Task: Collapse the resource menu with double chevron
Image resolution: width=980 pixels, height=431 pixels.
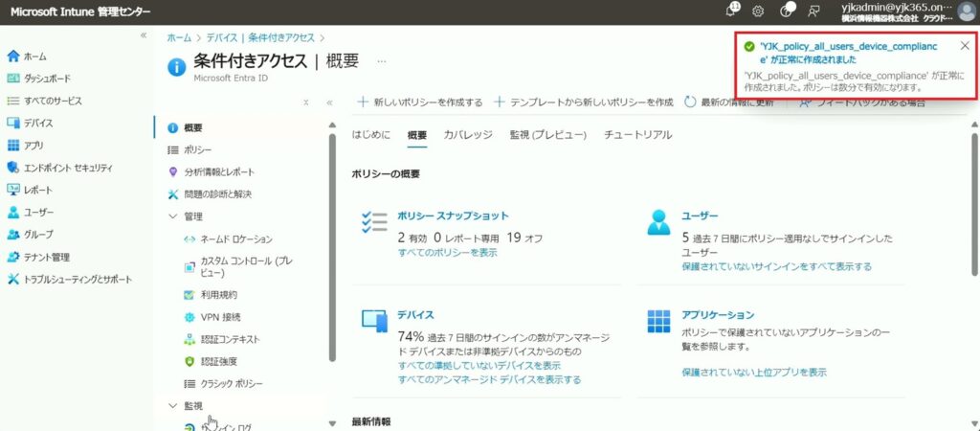Action: pyautogui.click(x=329, y=102)
